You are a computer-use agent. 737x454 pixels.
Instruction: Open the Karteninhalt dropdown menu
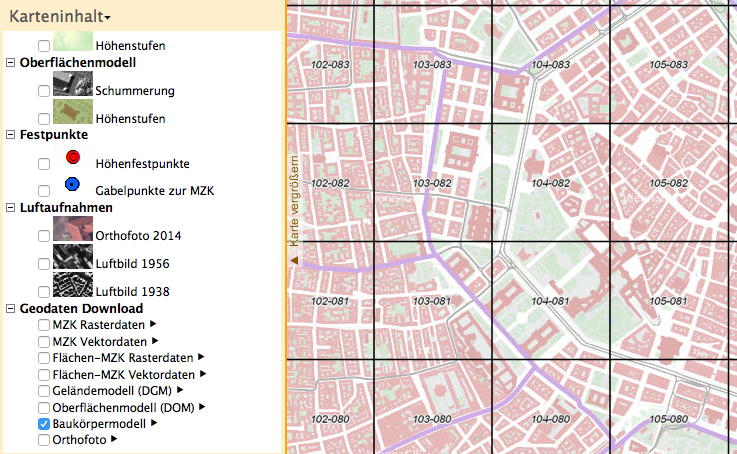point(61,16)
